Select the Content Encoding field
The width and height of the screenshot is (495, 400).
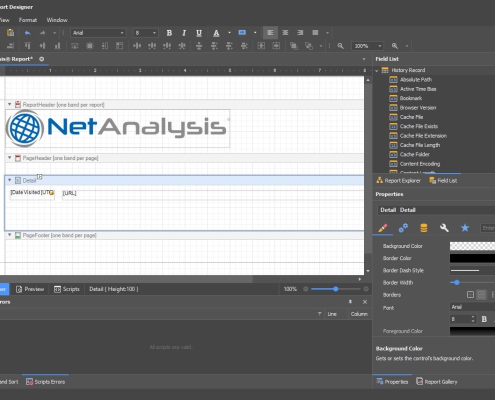pyautogui.click(x=420, y=164)
